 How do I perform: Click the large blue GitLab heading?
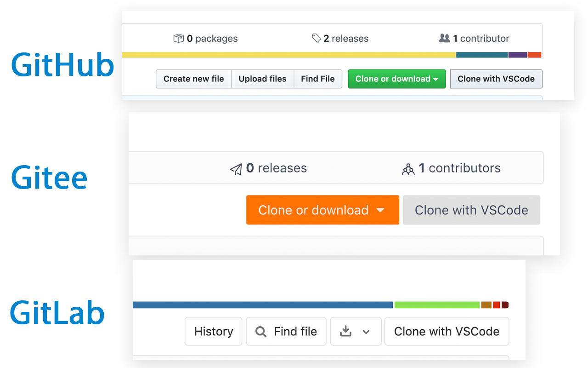point(57,313)
